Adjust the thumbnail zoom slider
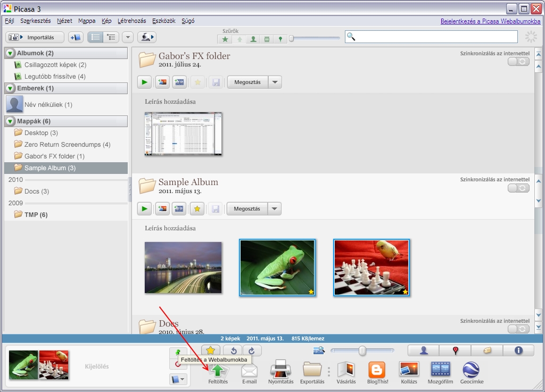This screenshot has height=392, width=545. point(362,351)
